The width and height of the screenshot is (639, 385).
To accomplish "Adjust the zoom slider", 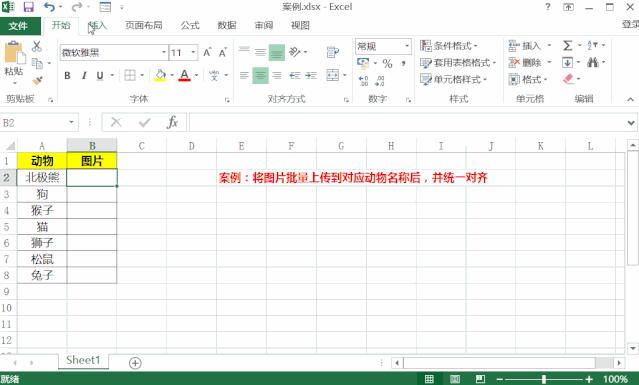I will coord(544,379).
